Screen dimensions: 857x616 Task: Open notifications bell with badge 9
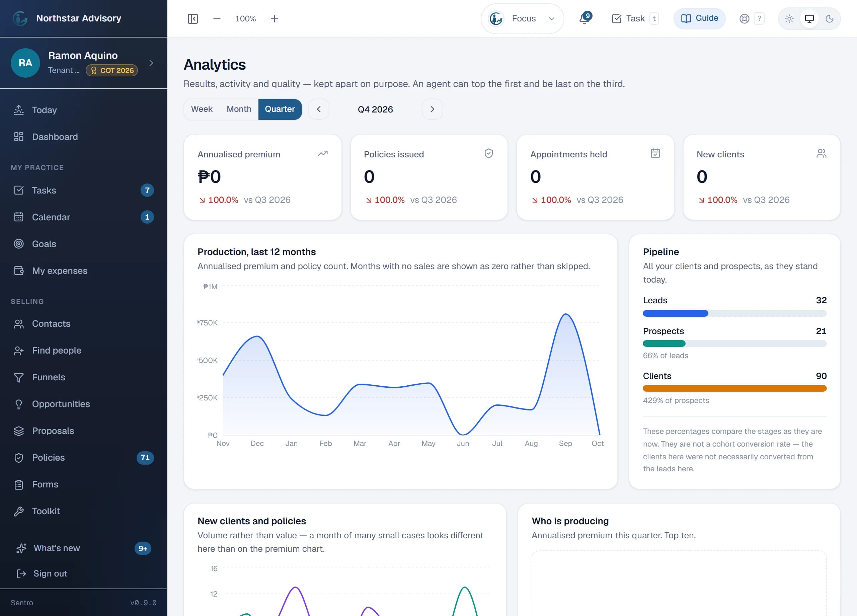pyautogui.click(x=585, y=18)
